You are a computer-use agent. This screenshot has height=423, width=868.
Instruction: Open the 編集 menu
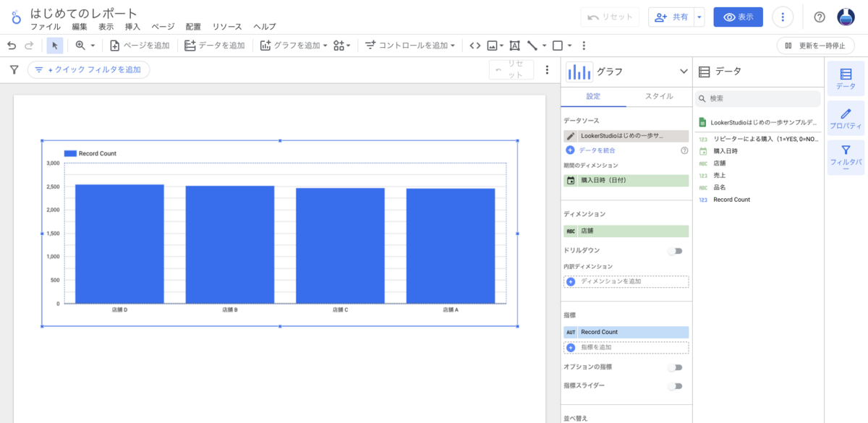tap(80, 27)
